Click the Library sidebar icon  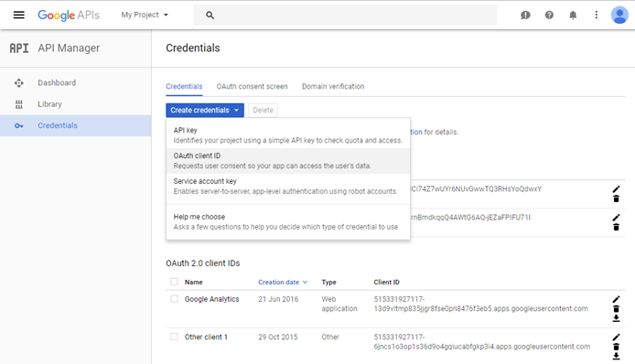[x=19, y=104]
